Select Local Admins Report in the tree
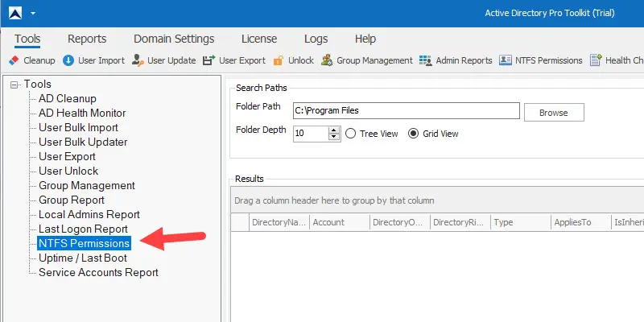This screenshot has width=644, height=322. pyautogui.click(x=89, y=214)
